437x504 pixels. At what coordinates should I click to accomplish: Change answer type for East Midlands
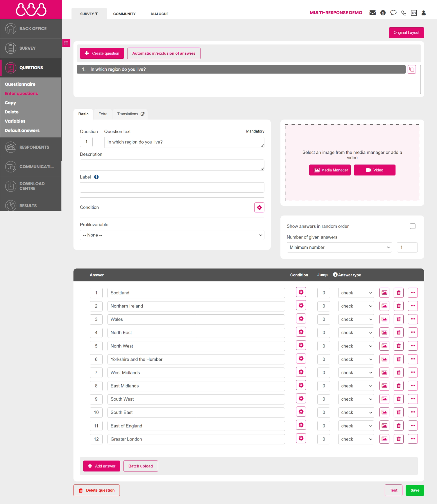[356, 386]
